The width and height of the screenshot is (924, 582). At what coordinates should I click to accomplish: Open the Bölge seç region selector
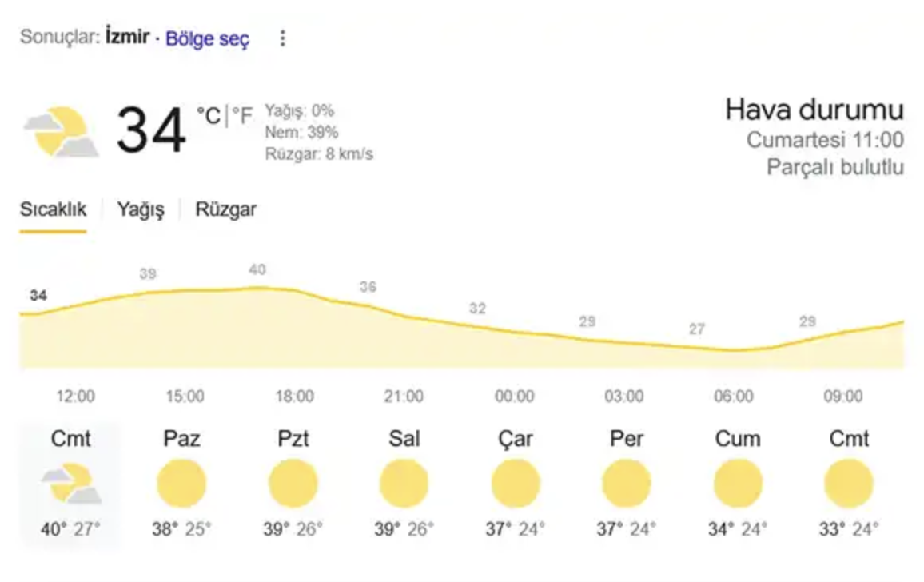pyautogui.click(x=207, y=38)
